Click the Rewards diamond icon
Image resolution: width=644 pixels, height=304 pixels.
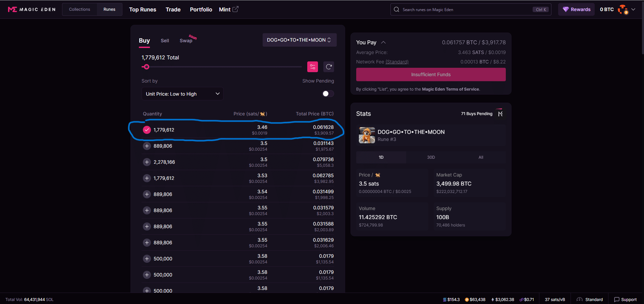pos(566,9)
